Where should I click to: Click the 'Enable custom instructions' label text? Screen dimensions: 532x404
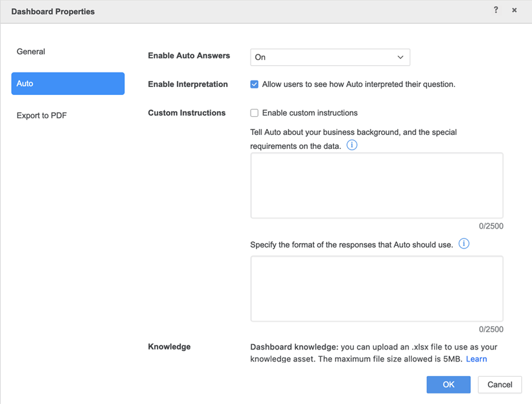click(310, 113)
